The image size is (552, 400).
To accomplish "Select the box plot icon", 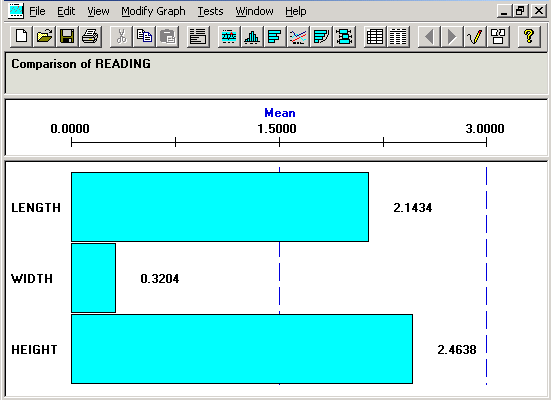I will [x=344, y=37].
